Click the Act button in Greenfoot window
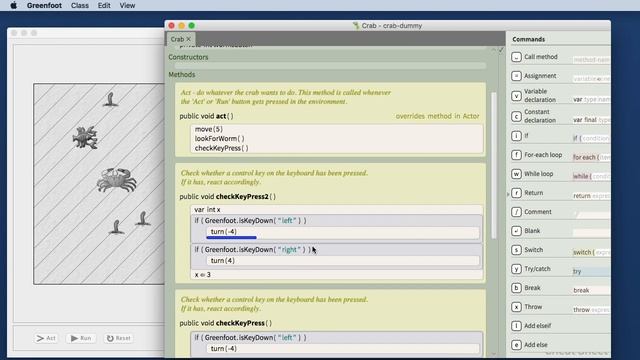Viewport: 640px width, 360px height. coord(46,338)
